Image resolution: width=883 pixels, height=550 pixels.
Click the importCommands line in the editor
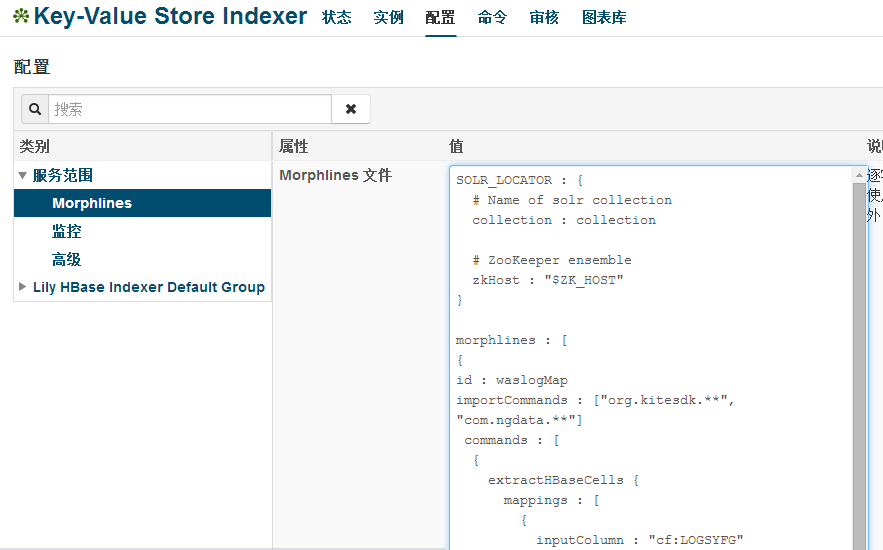[595, 400]
